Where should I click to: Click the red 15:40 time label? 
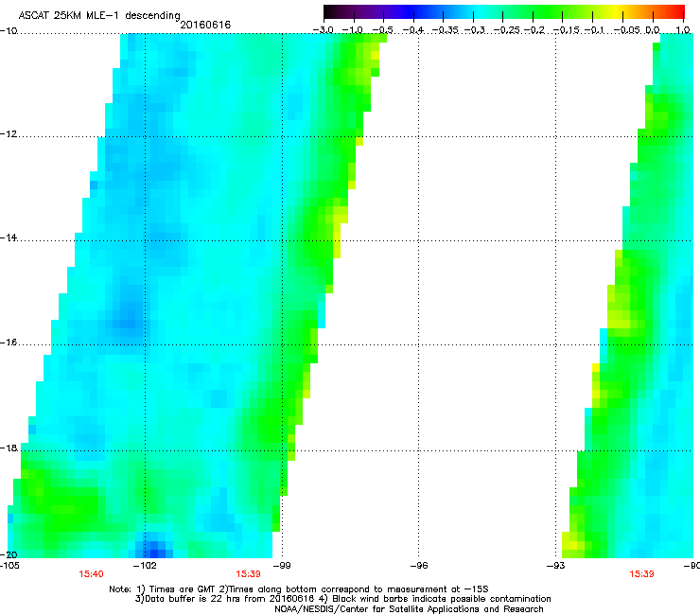91,574
